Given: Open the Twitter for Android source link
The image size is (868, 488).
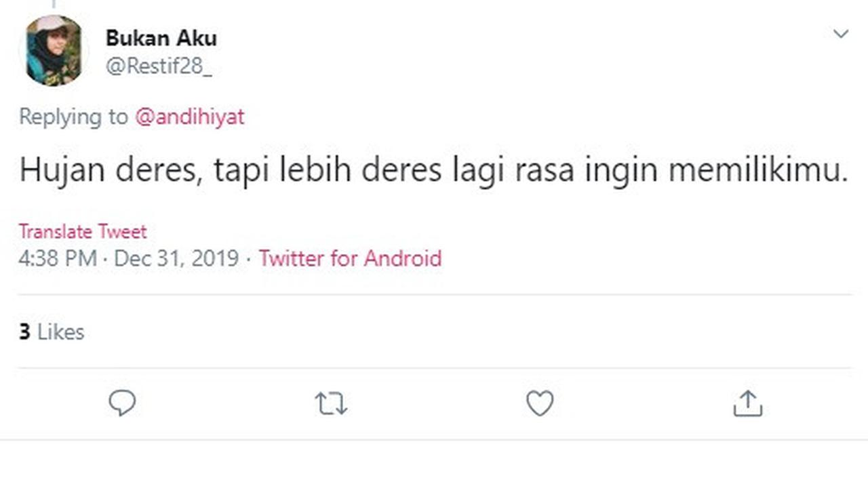Looking at the screenshot, I should [350, 259].
